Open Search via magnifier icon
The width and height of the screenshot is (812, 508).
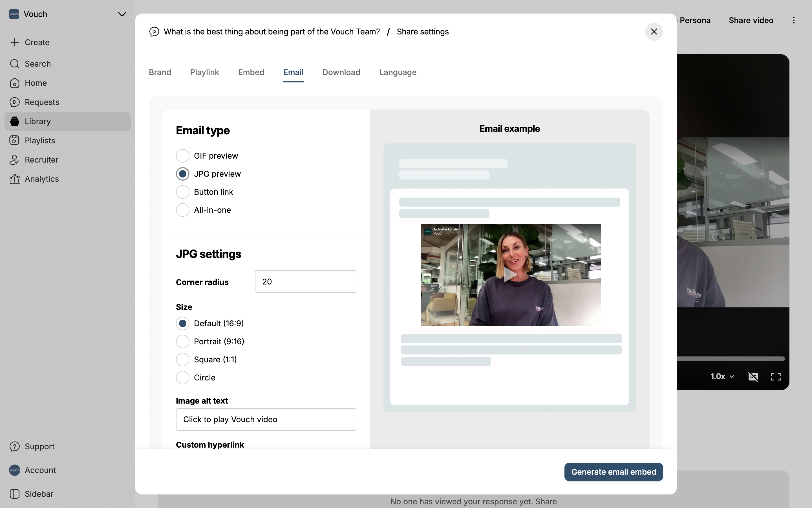[x=14, y=63]
